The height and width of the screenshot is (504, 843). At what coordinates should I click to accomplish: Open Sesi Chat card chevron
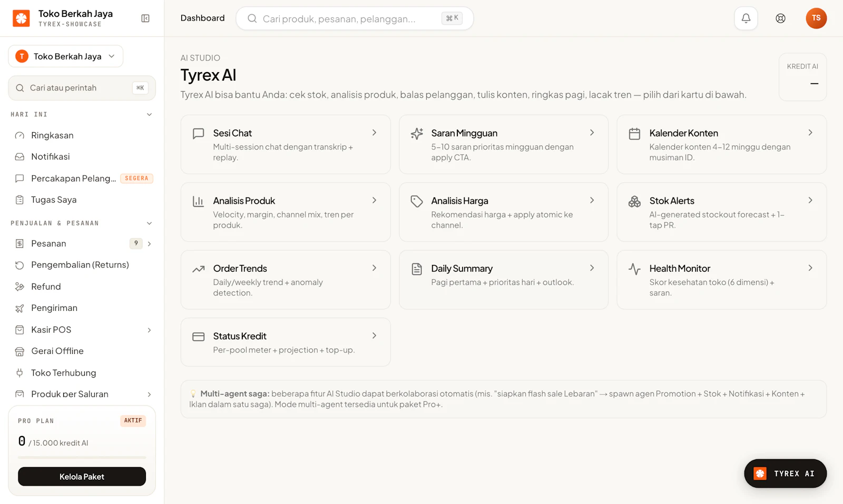374,133
